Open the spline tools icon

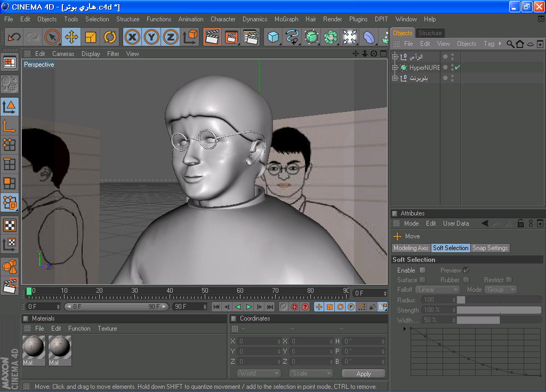click(x=292, y=37)
